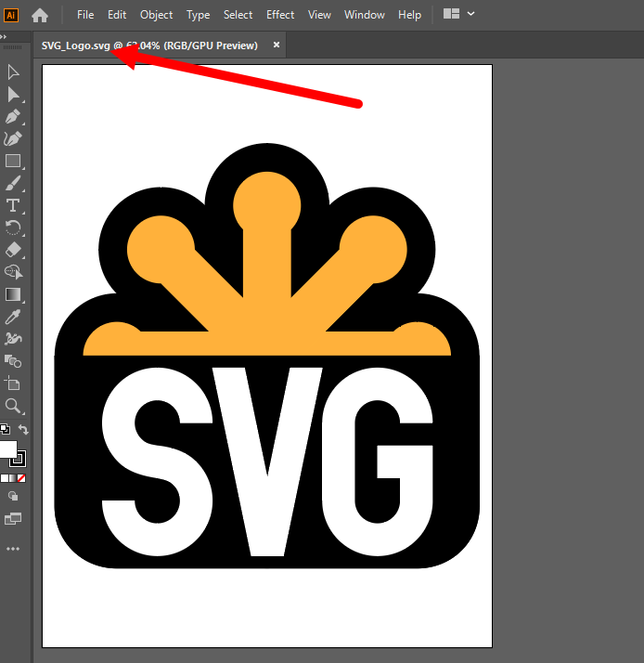Viewport: 644px width, 663px height.
Task: Select the Type tool
Action: [x=13, y=206]
